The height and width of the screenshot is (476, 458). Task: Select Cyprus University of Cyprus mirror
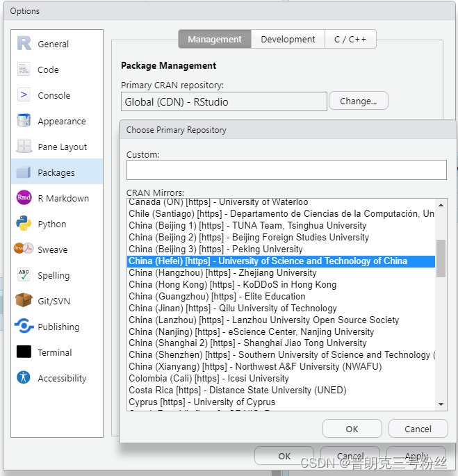pyautogui.click(x=281, y=402)
